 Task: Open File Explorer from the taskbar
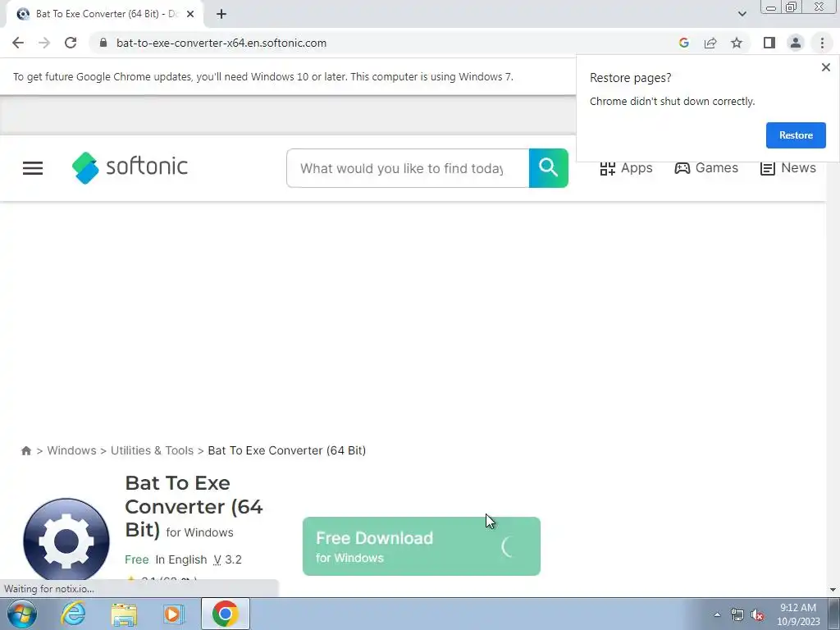coord(124,614)
